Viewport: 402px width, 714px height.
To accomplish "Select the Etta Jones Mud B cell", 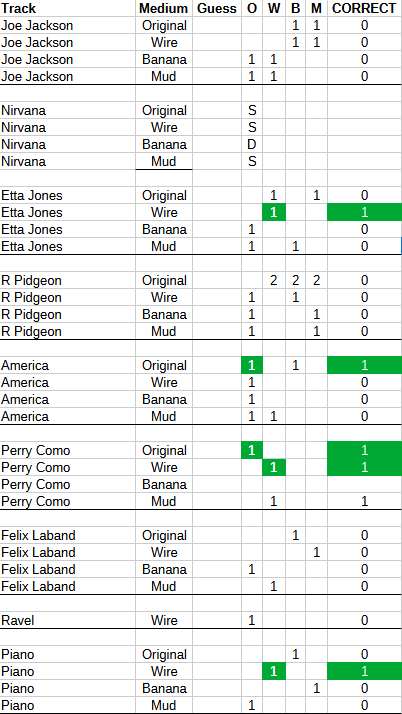I will click(x=295, y=246).
